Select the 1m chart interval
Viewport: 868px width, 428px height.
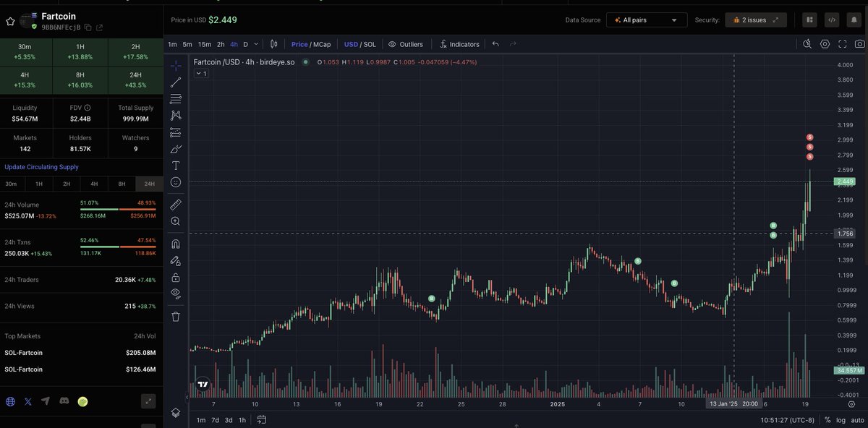[x=172, y=44]
